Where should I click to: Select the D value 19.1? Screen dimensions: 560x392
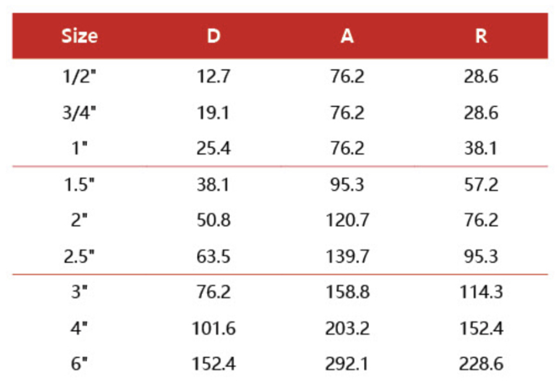tap(213, 113)
